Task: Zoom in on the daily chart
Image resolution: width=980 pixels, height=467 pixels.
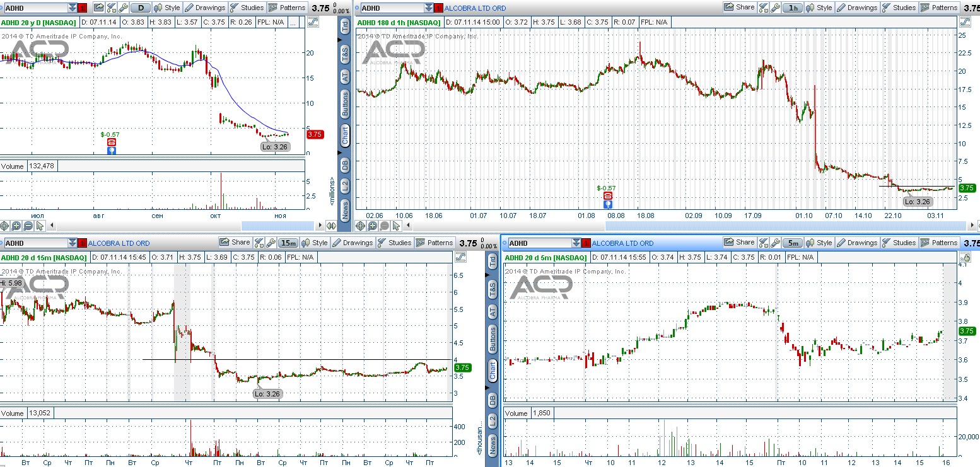Action: coord(16,226)
